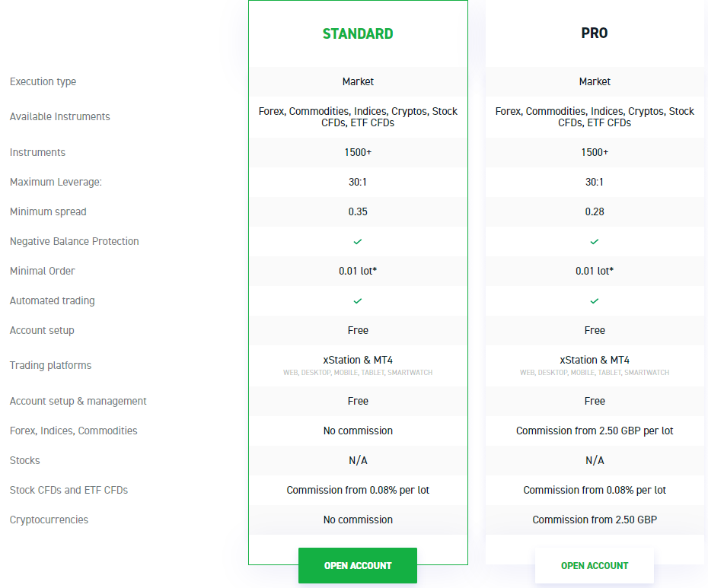Select the STANDARD column heading
Viewport: 708px width, 588px height.
click(358, 33)
